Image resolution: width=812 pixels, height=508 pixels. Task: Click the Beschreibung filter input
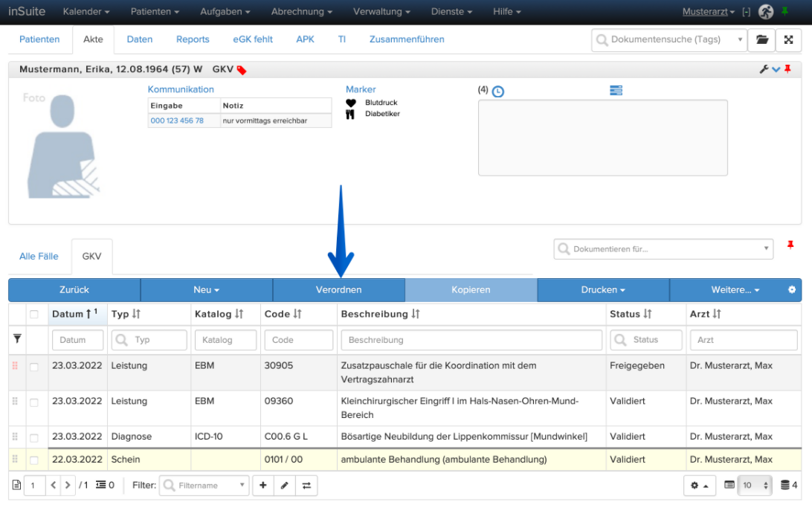tap(471, 340)
